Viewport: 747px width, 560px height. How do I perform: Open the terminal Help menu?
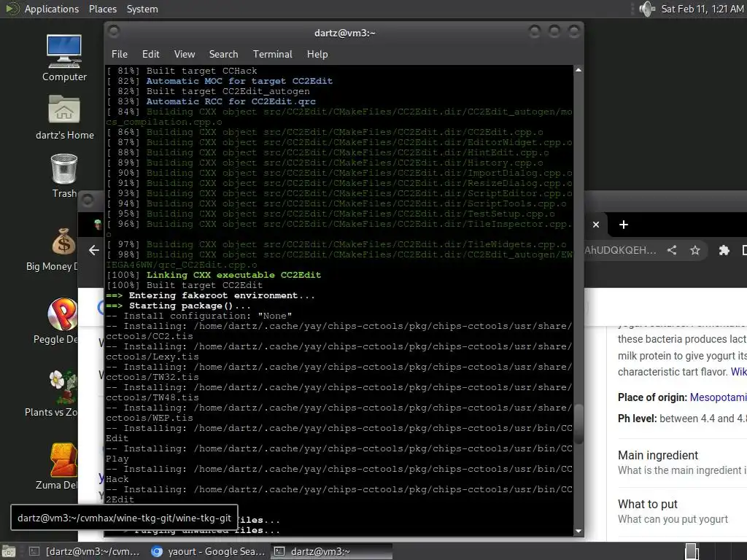coord(317,54)
